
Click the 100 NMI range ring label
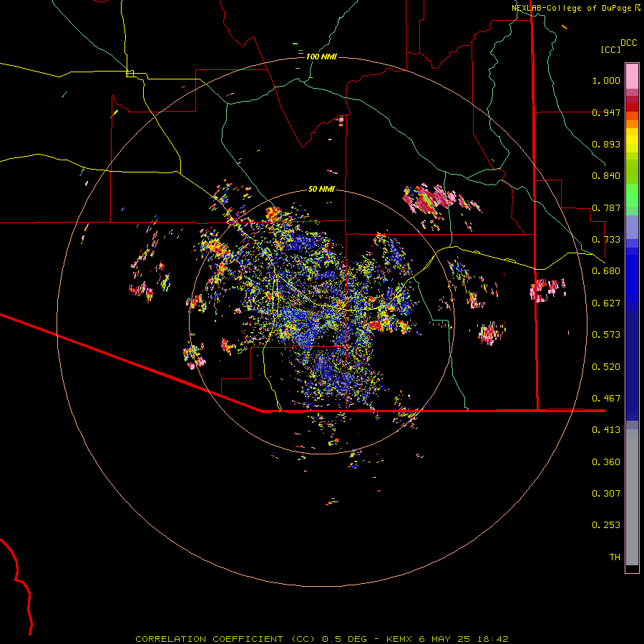point(321,57)
